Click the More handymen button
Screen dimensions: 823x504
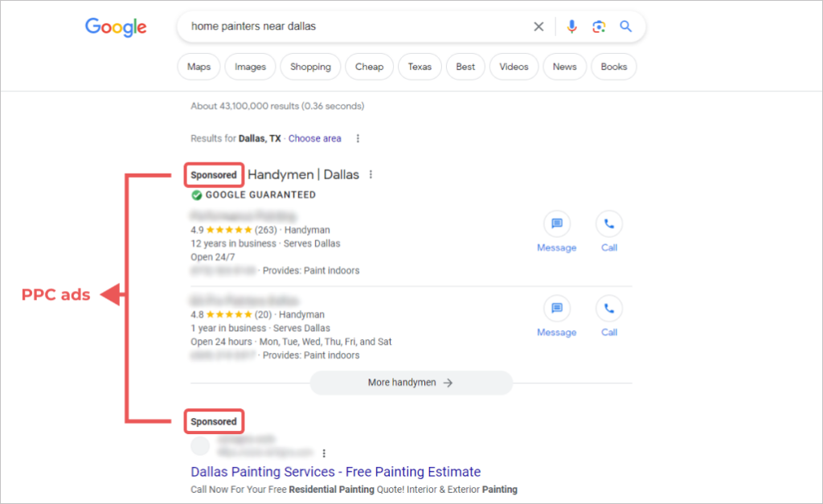coord(411,383)
